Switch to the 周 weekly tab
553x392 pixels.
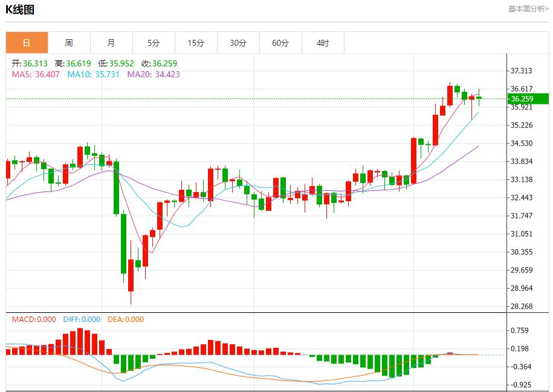pyautogui.click(x=69, y=43)
